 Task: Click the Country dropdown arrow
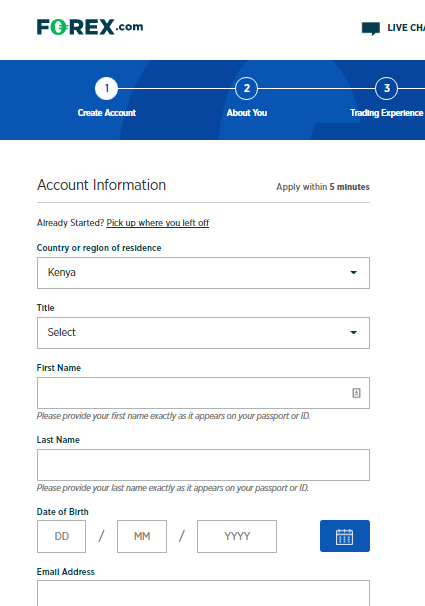click(x=353, y=273)
